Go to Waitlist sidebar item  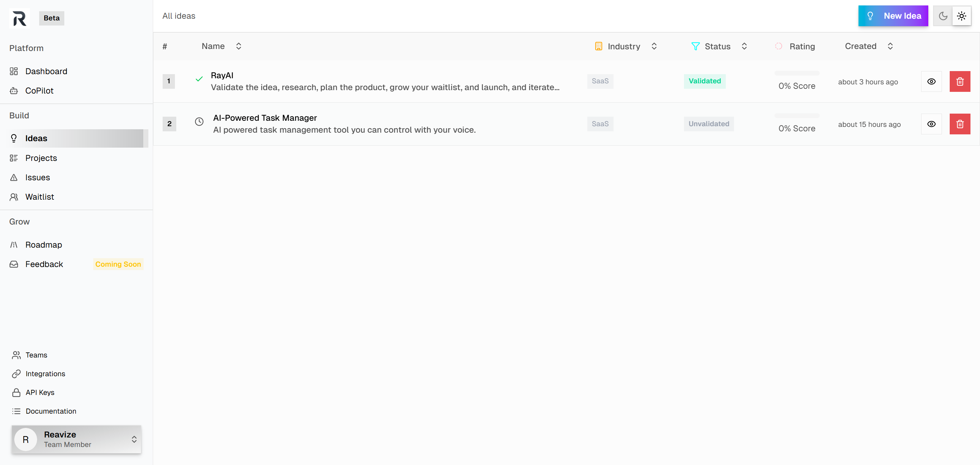39,197
